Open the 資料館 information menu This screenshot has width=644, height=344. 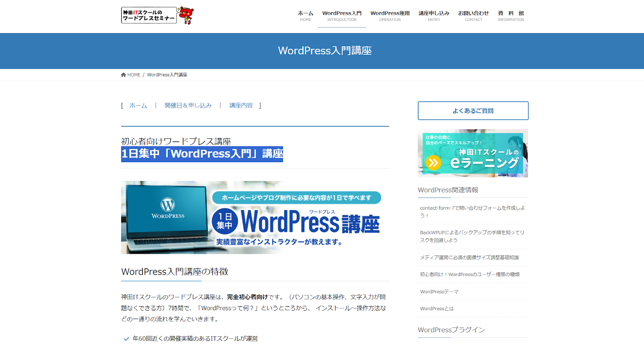(x=511, y=16)
